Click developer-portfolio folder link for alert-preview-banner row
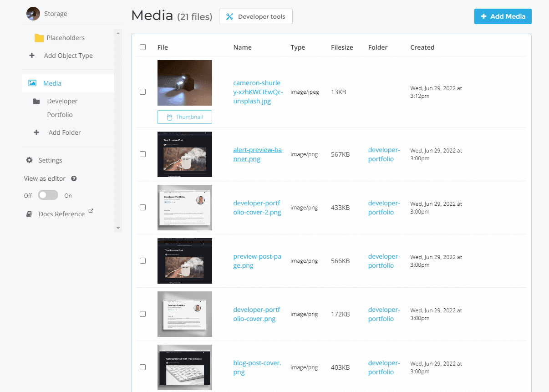Image resolution: width=549 pixels, height=392 pixels. click(384, 154)
